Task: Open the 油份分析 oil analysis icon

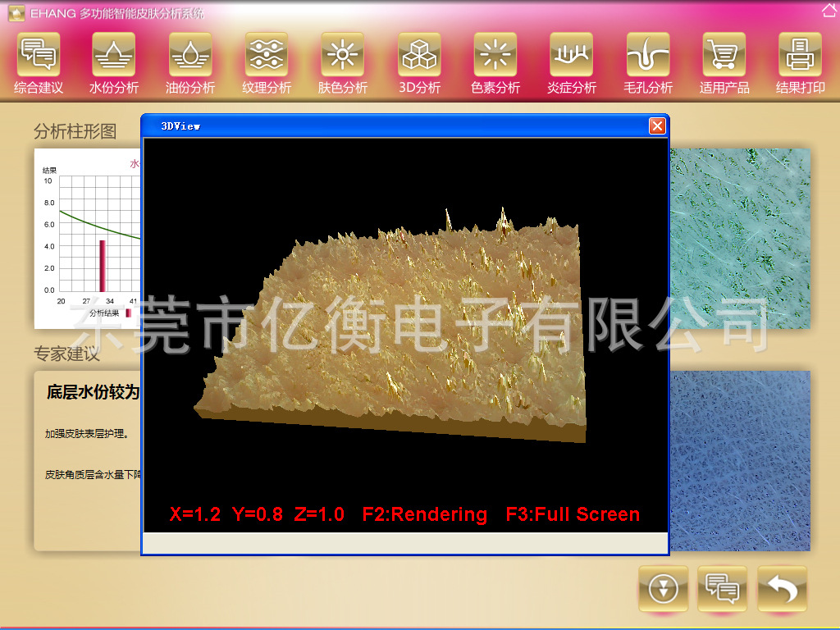Action: tap(190, 55)
